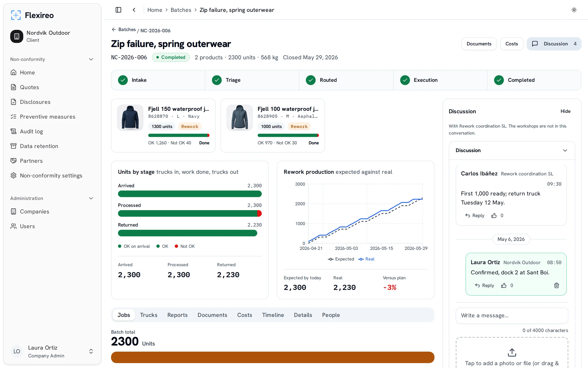Like Carlos Ibáñez's message
This screenshot has height=368, width=588.
pyautogui.click(x=494, y=215)
